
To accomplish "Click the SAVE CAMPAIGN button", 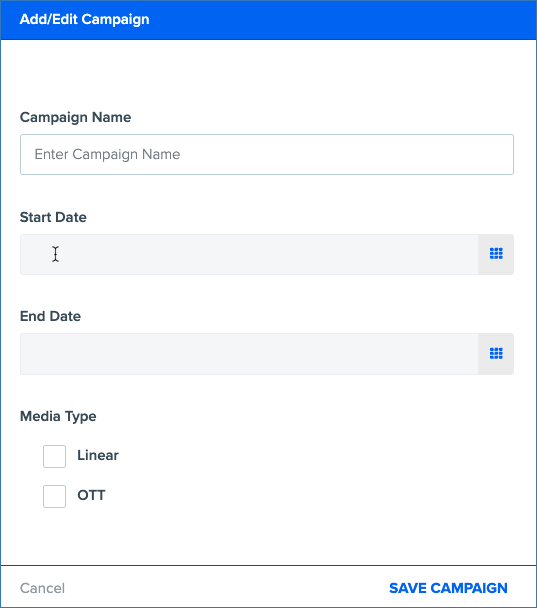I will click(x=448, y=588).
